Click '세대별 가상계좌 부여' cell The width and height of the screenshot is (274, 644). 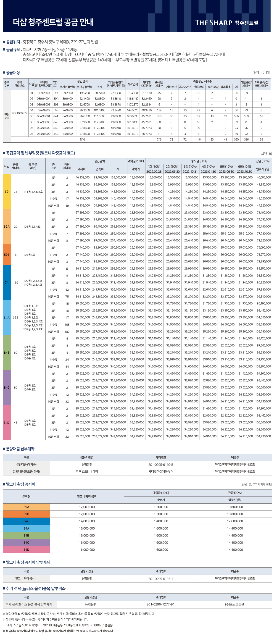161,471
